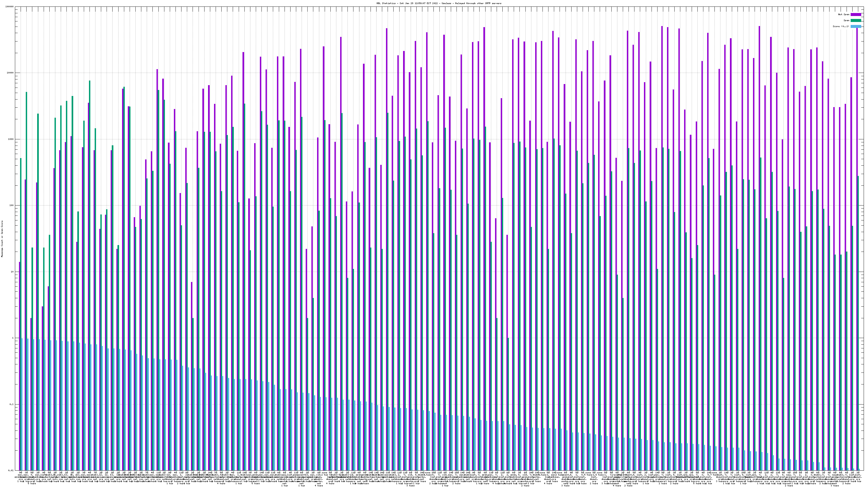Select the 'Score (0..1)' legend label
The width and height of the screenshot is (868, 488).
(x=841, y=26)
